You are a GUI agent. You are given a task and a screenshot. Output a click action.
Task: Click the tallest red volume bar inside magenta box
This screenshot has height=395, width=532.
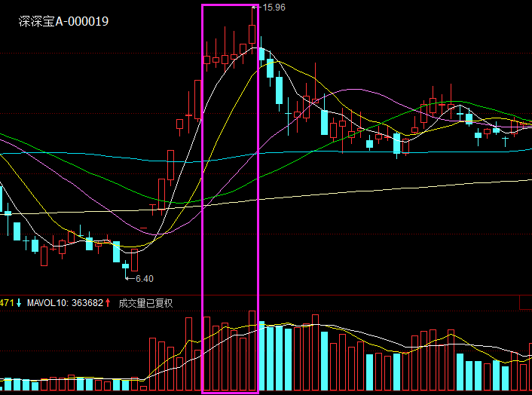[252, 351]
